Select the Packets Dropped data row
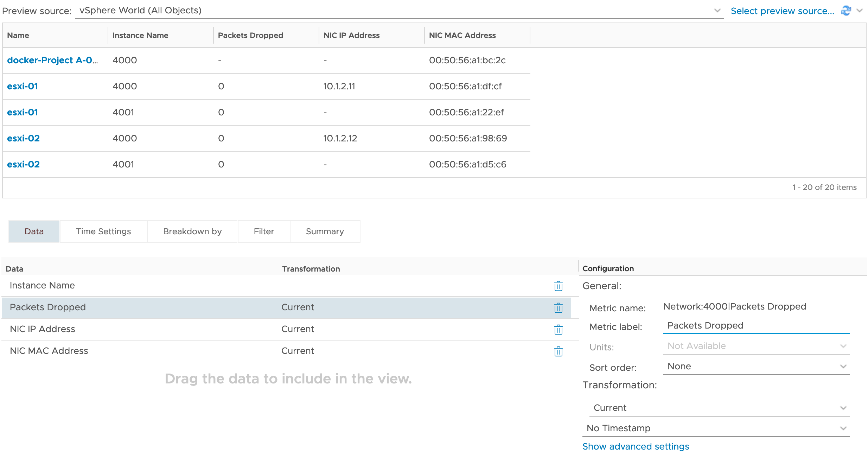Screen dimensions: 868x458 coord(286,307)
